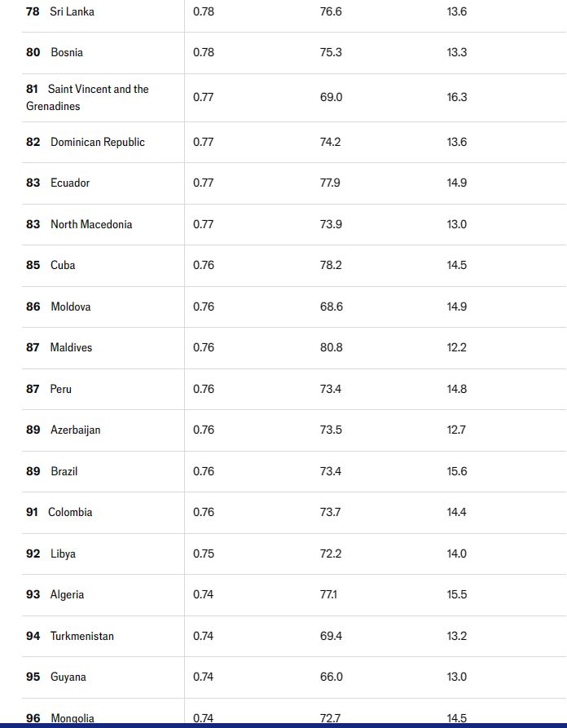Click Maldives life expectancy value 80.8
Image resolution: width=567 pixels, height=728 pixels.
331,347
